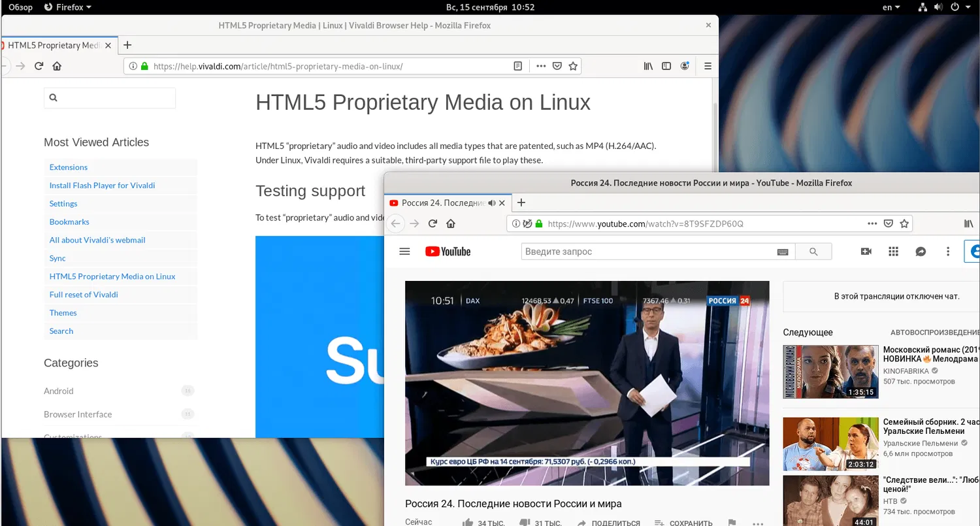Open the Обзор activities overview
The width and height of the screenshot is (980, 526).
pos(20,7)
